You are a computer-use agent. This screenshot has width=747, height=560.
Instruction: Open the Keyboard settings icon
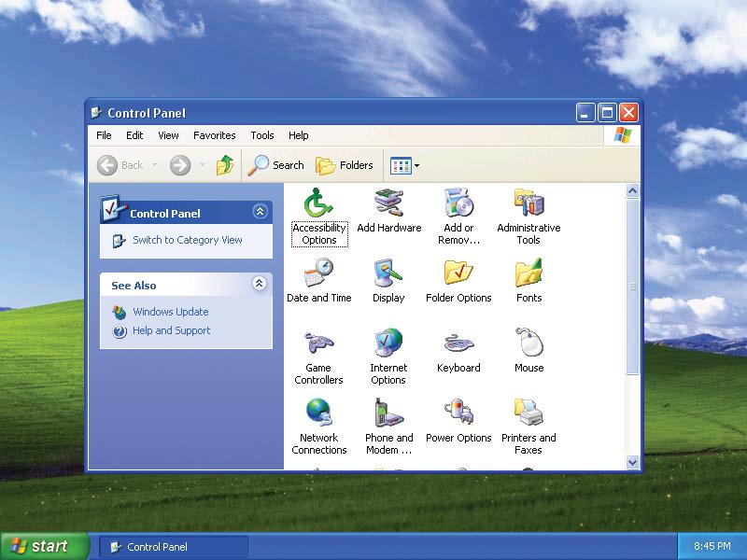(458, 343)
